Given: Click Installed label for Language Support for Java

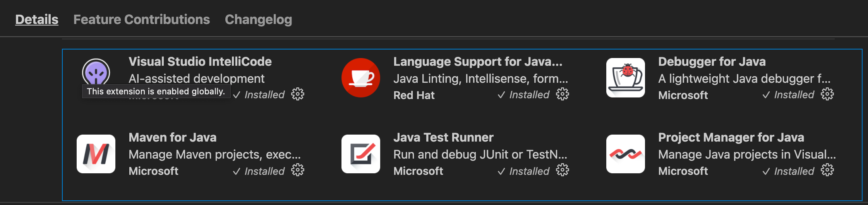Looking at the screenshot, I should tap(523, 95).
